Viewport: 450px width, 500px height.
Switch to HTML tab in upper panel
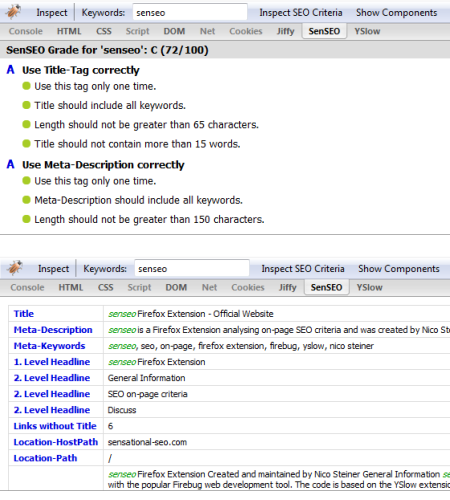click(69, 31)
